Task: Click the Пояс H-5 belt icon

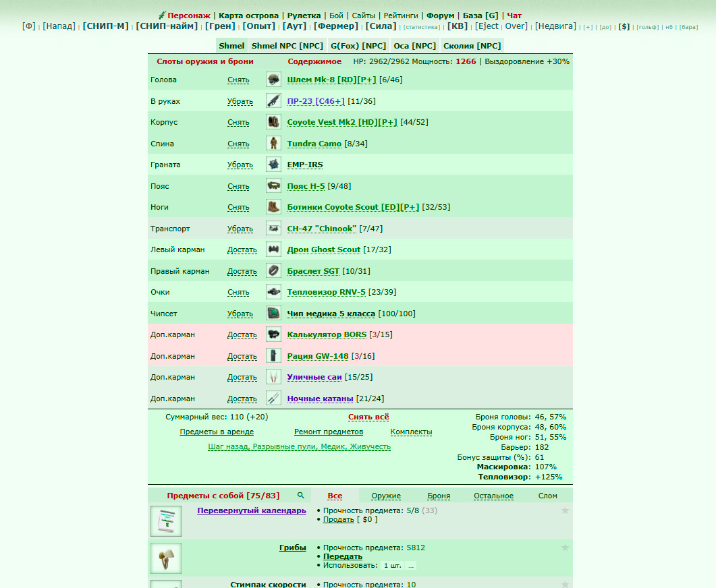Action: [x=273, y=185]
